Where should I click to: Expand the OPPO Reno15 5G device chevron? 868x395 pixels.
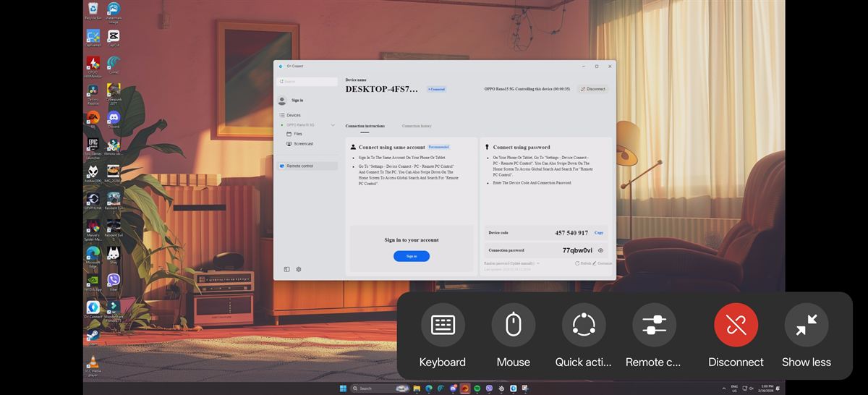tap(333, 125)
